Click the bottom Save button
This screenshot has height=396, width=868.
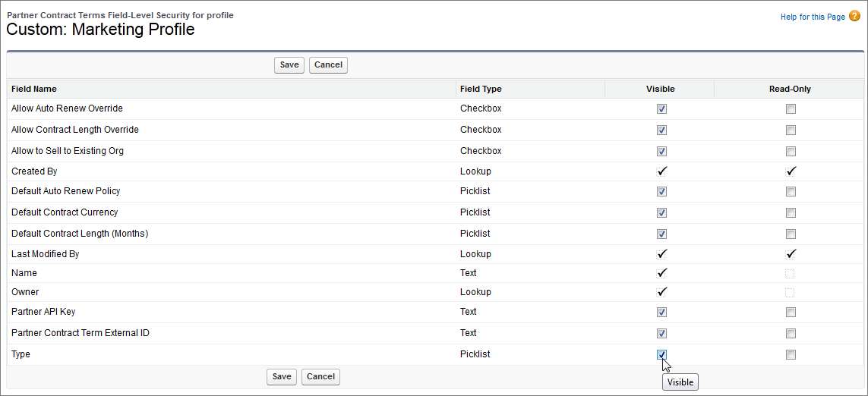click(x=282, y=376)
